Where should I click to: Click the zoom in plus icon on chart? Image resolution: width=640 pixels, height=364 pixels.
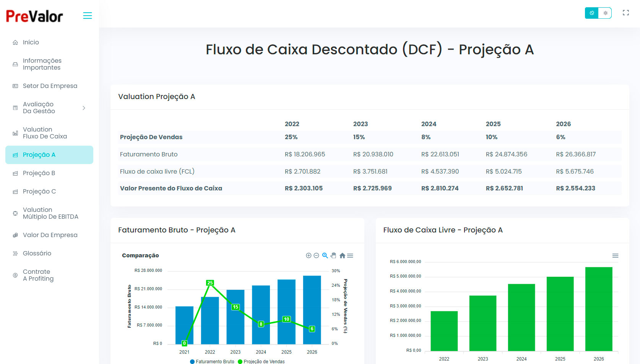309,255
